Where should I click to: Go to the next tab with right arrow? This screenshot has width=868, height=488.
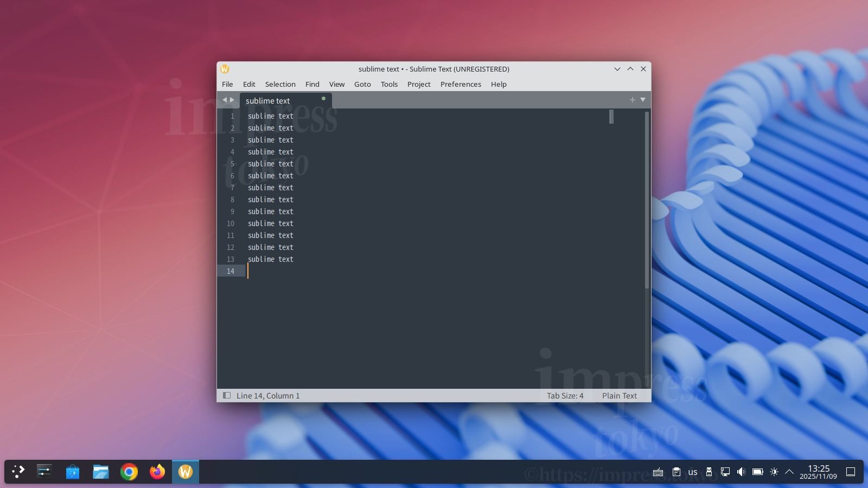(232, 100)
